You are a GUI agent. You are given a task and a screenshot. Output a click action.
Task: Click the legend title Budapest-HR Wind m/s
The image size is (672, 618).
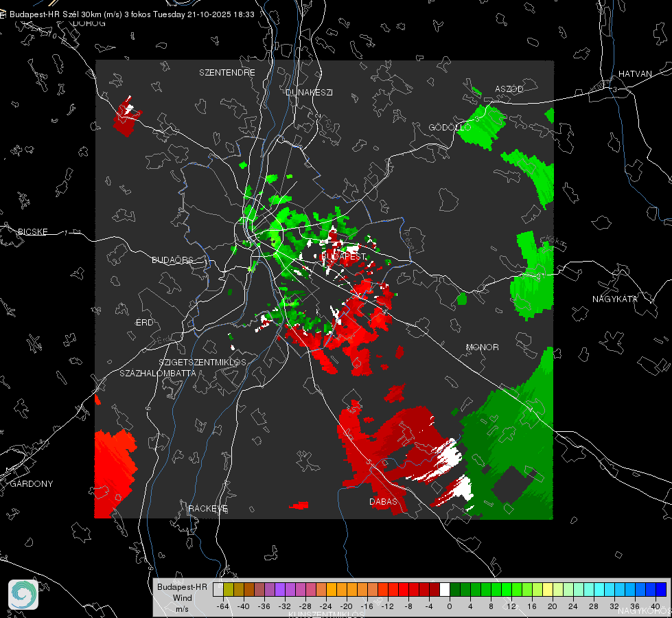click(x=182, y=598)
